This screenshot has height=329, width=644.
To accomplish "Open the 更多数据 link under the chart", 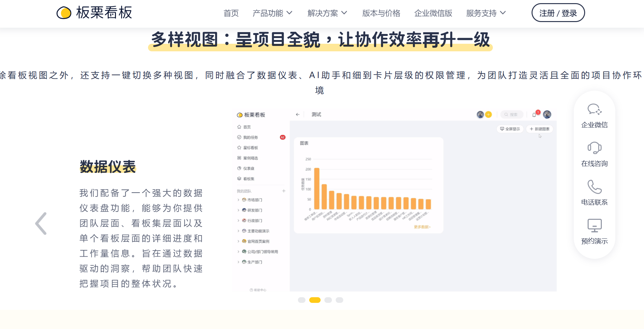I will 422,227.
